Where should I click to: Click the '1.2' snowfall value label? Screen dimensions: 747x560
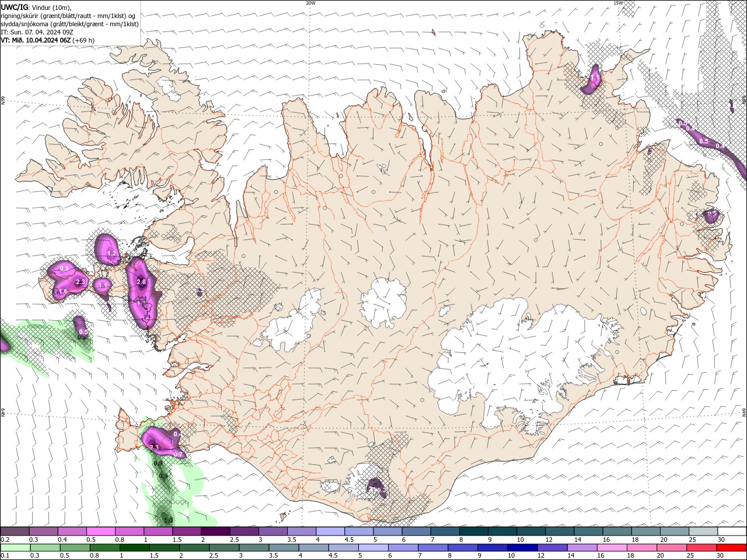pos(112,254)
